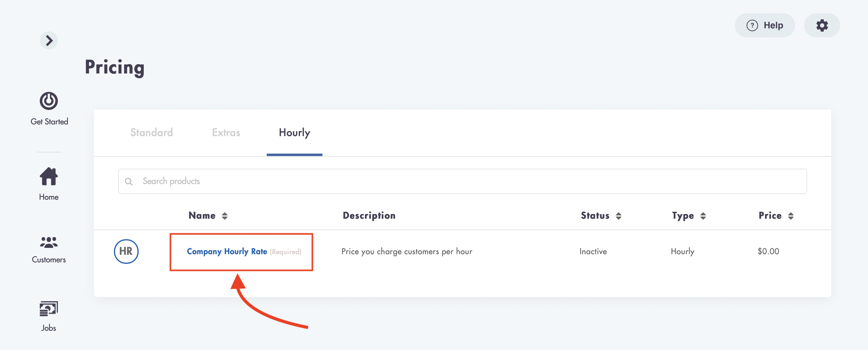The height and width of the screenshot is (350, 868).
Task: Switch to the Standard pricing tab
Action: [152, 133]
